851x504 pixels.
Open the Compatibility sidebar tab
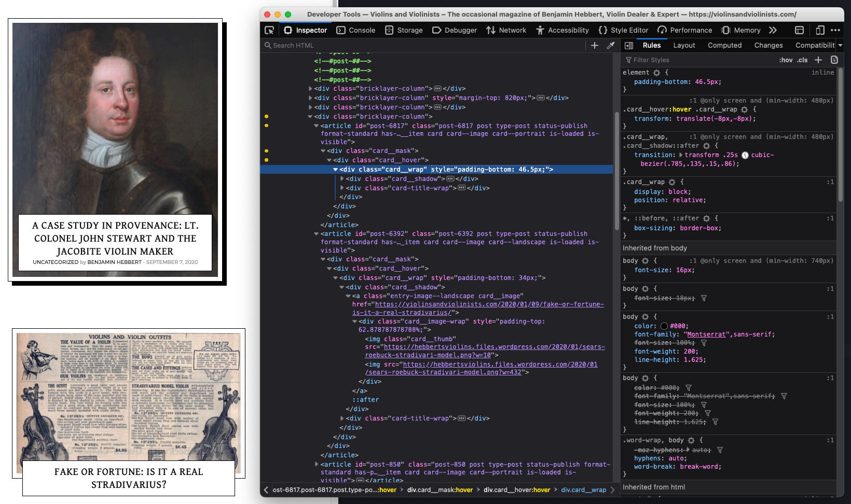coord(815,46)
